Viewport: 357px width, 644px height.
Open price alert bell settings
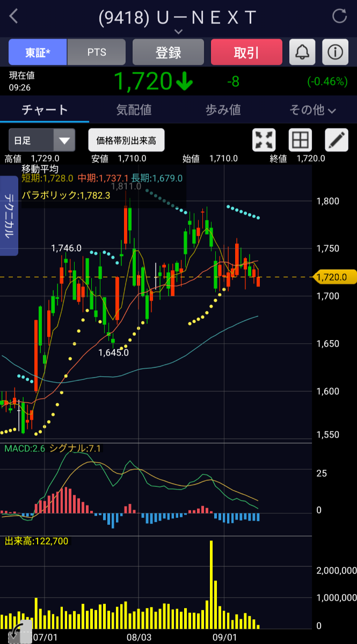pyautogui.click(x=303, y=52)
